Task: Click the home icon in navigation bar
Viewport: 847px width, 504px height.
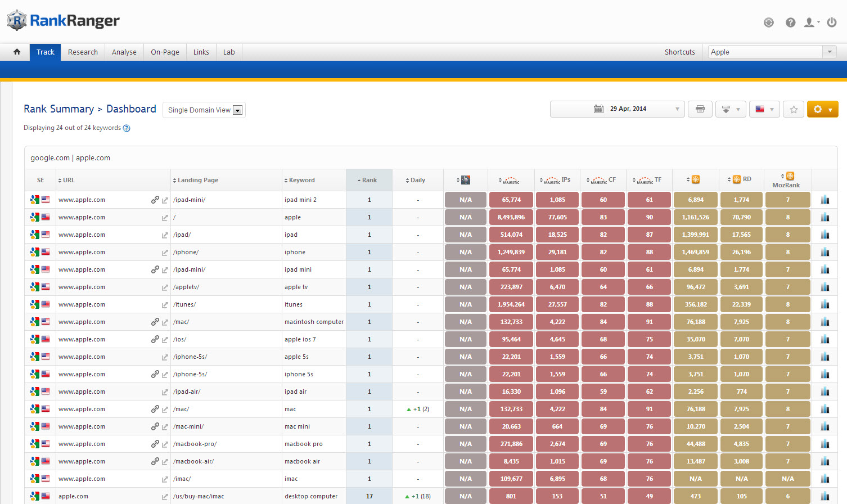Action: point(17,52)
